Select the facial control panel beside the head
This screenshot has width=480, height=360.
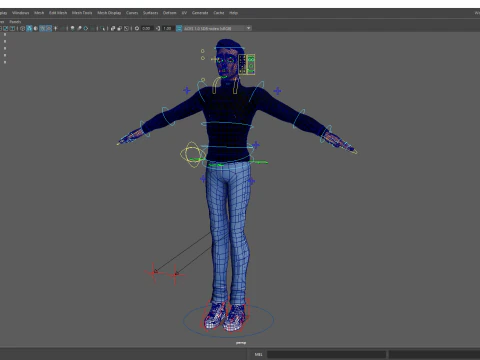coord(247,64)
